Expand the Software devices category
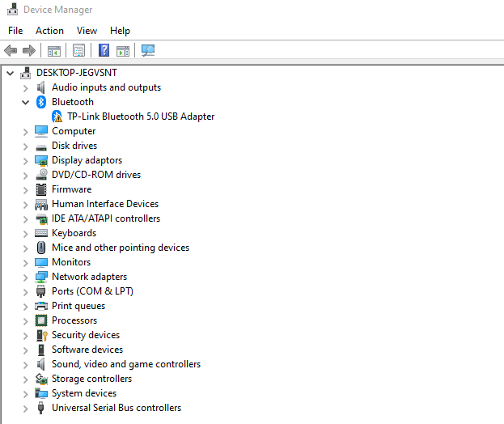Viewport: 504px width, 424px height. (26, 350)
